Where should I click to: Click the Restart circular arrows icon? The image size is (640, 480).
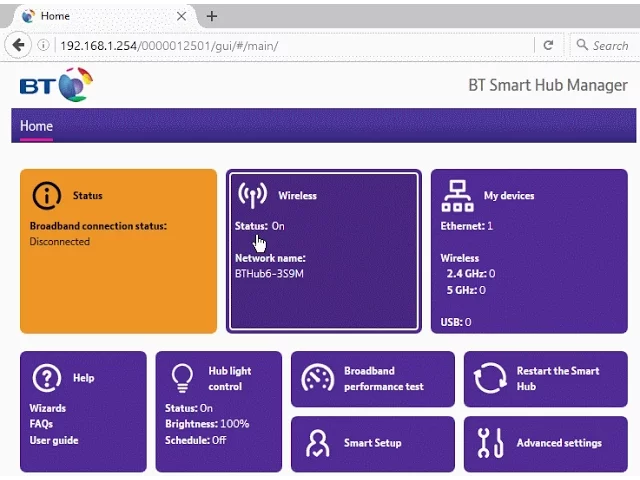click(490, 378)
